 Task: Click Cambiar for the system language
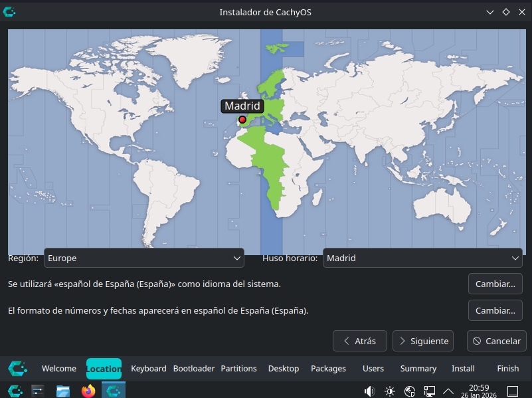495,284
